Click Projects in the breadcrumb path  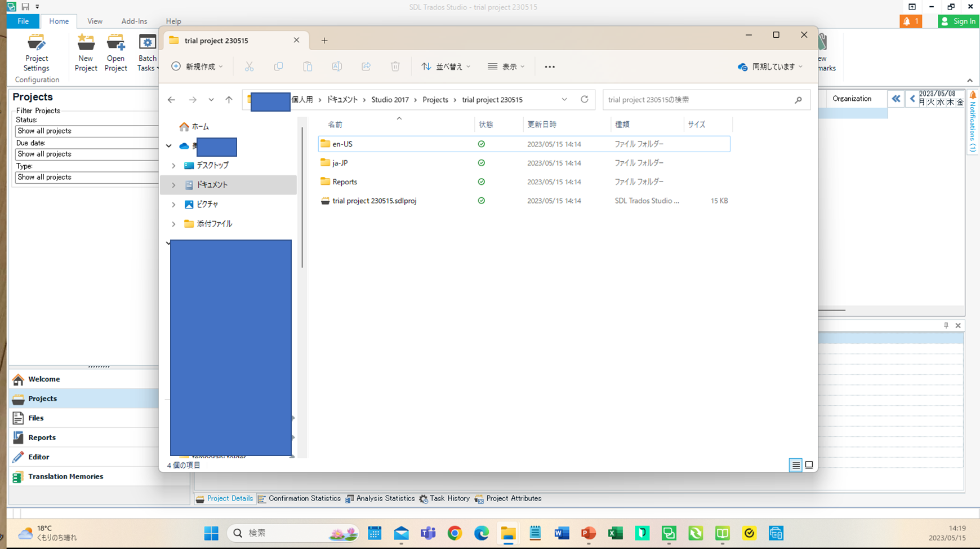(435, 100)
